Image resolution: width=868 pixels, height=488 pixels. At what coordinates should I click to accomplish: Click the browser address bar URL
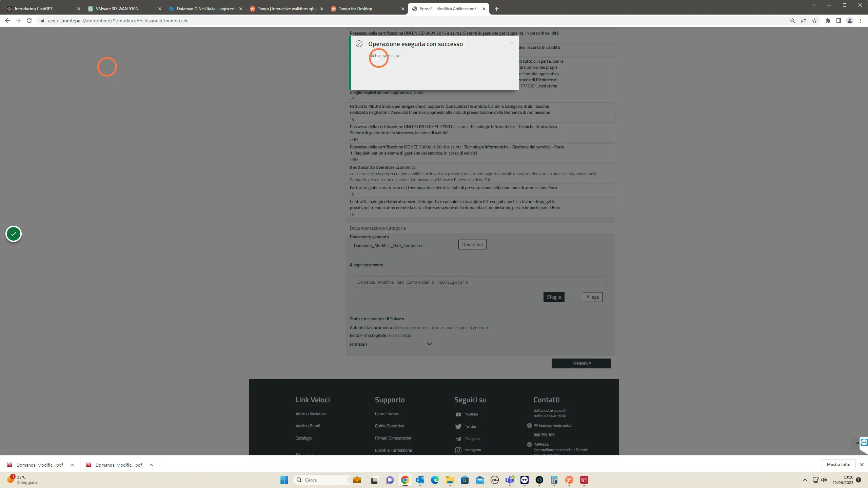coord(118,21)
